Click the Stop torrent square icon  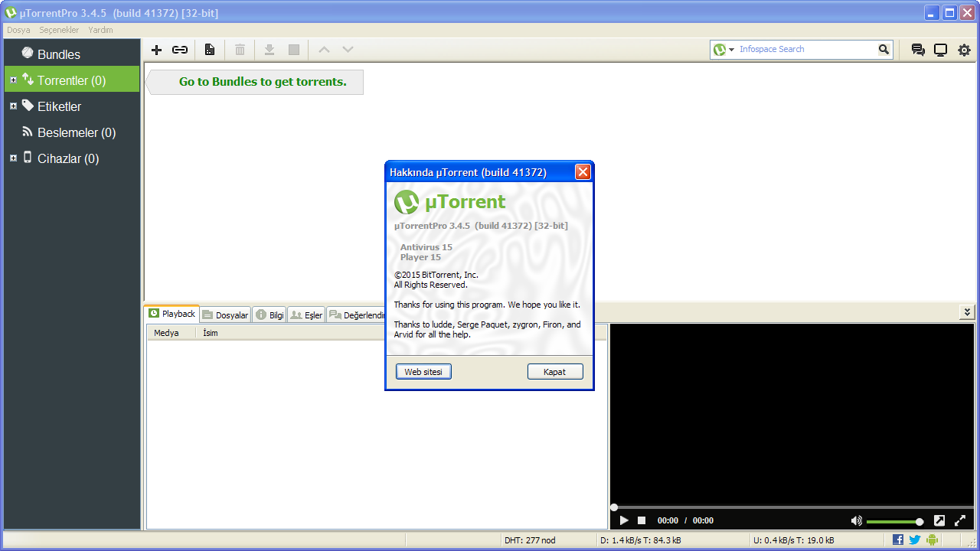click(294, 50)
